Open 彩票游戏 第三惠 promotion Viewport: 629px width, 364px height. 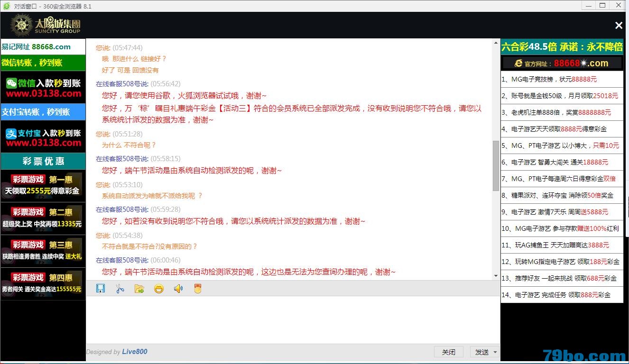click(x=43, y=251)
